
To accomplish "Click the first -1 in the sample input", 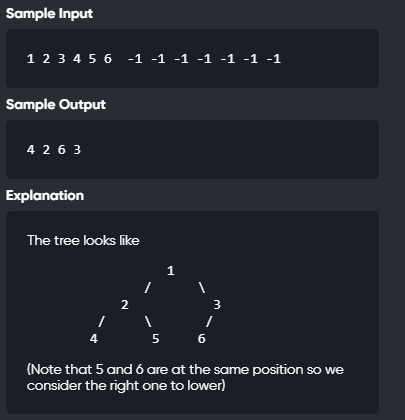I will coord(135,59).
